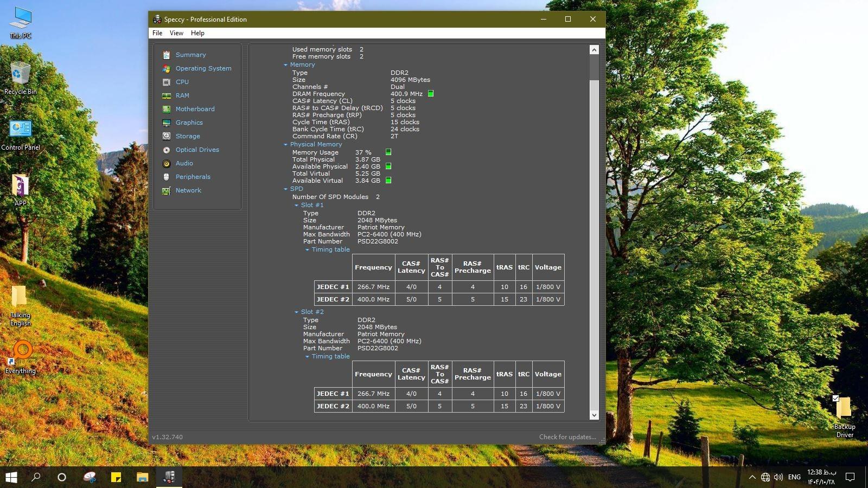The width and height of the screenshot is (868, 488).
Task: Open the File menu
Action: coord(157,33)
